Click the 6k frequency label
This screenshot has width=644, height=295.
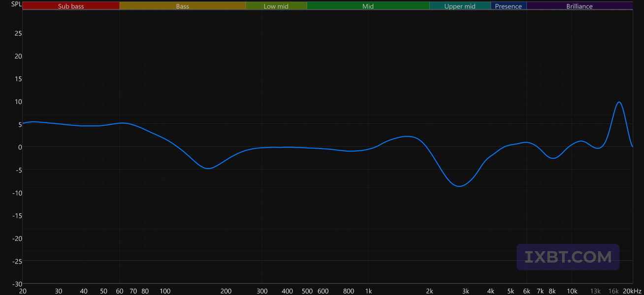tap(527, 291)
